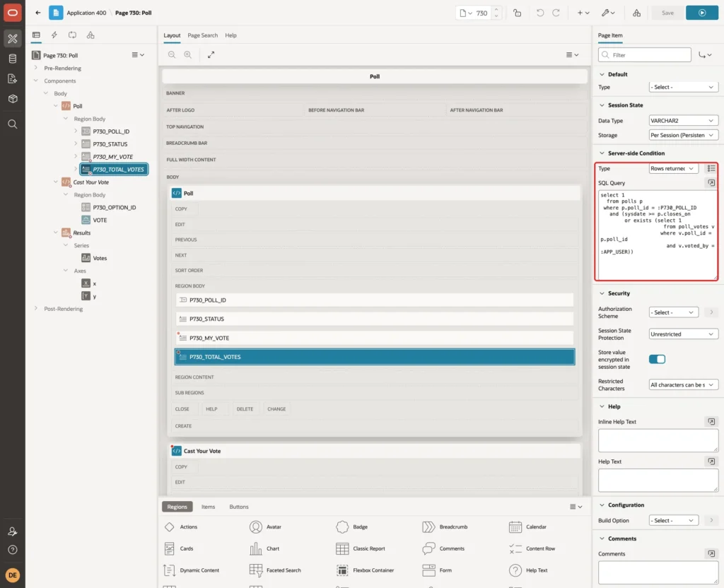The image size is (724, 588).
Task: Open Build Option select list
Action: pyautogui.click(x=673, y=521)
